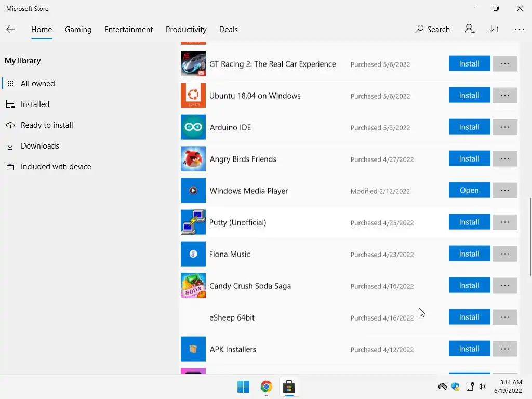Open Windows Media Player

(469, 190)
